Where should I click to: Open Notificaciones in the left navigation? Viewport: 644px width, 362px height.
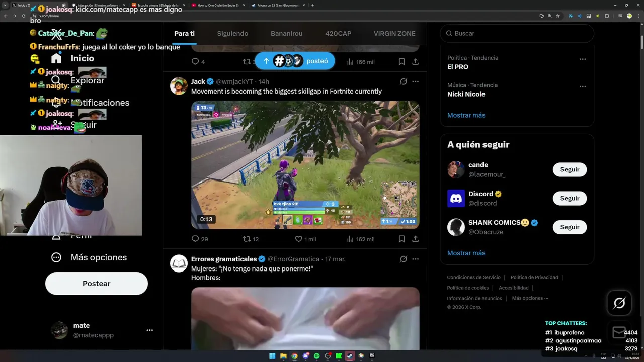tap(90, 103)
